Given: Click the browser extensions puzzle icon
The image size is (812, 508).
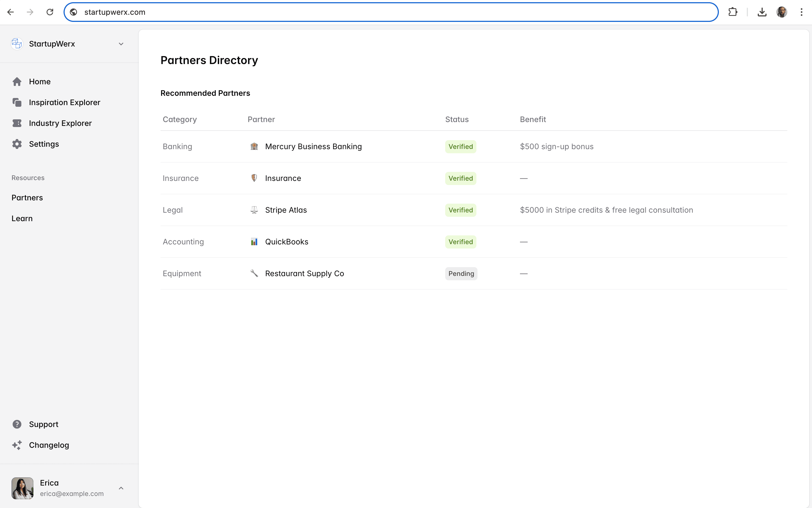Looking at the screenshot, I should click(x=733, y=12).
